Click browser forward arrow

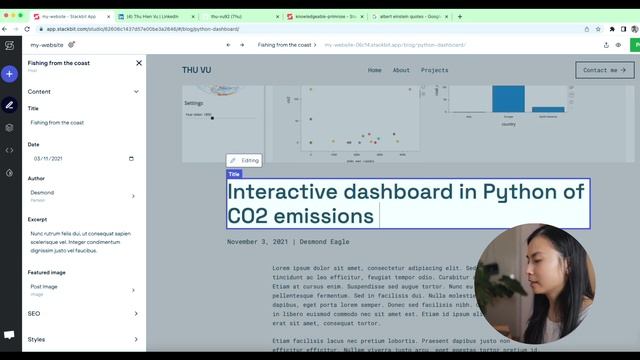point(16,29)
